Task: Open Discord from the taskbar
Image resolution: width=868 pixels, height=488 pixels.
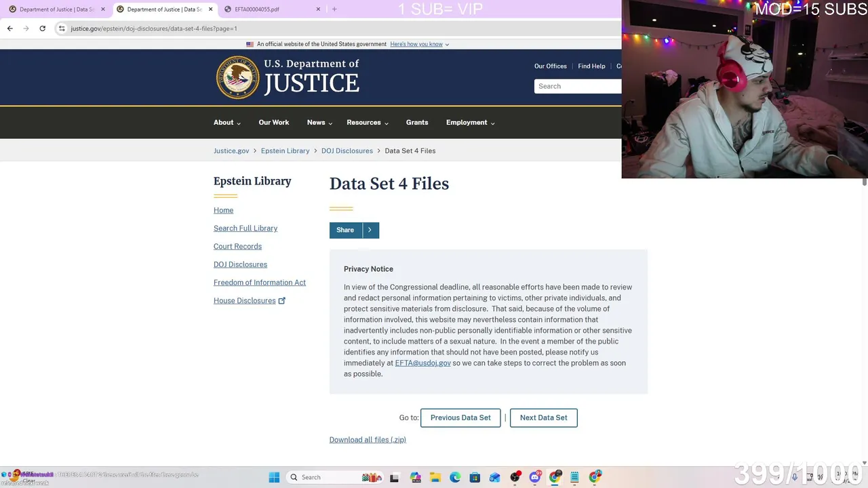Action: click(535, 477)
